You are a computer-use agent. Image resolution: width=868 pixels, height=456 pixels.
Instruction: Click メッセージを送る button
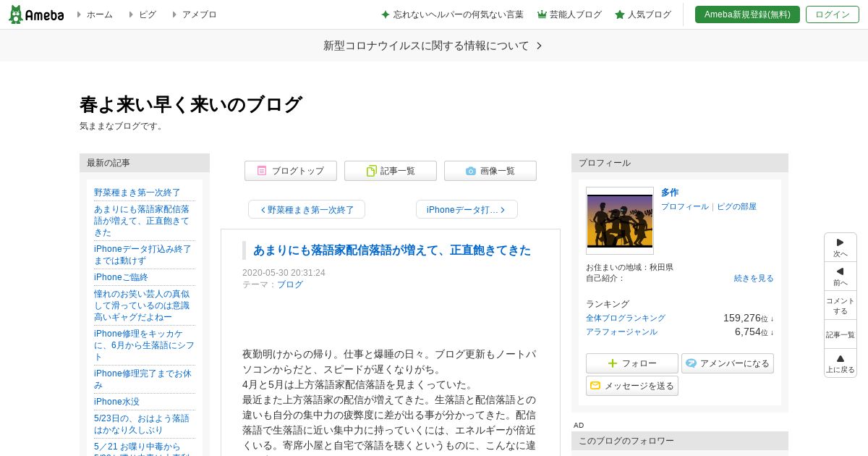(632, 386)
